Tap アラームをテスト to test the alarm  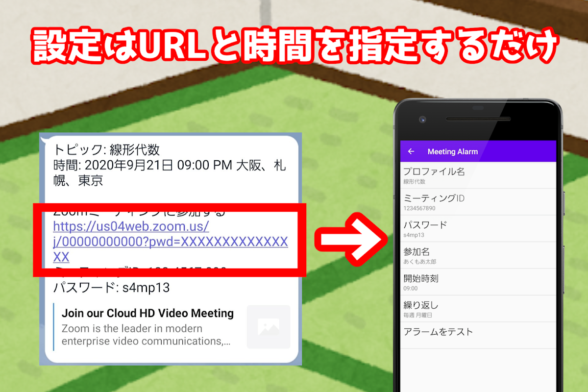point(478,335)
